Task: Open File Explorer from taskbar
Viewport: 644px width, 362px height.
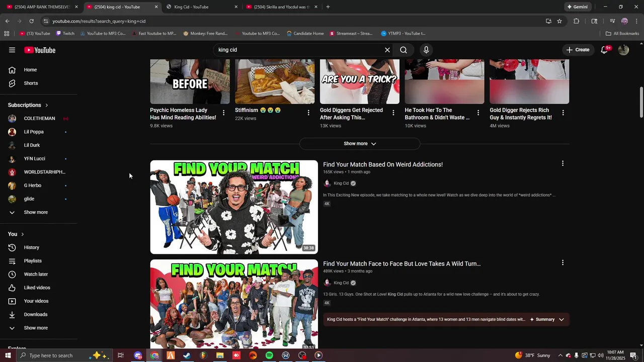Action: click(220, 355)
